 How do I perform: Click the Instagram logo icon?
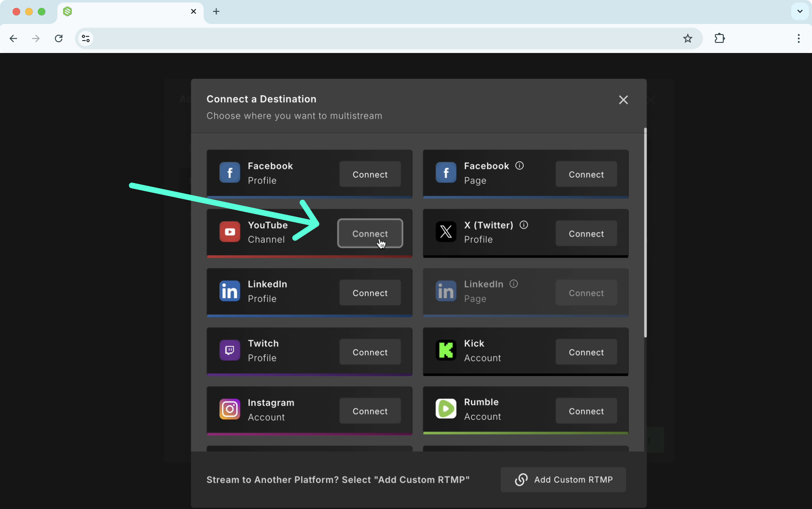click(230, 409)
